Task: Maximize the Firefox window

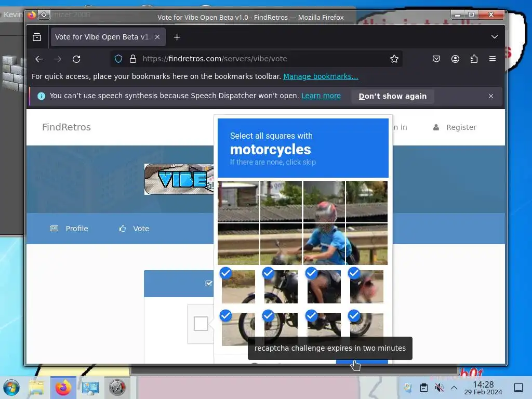Action: coord(471,14)
